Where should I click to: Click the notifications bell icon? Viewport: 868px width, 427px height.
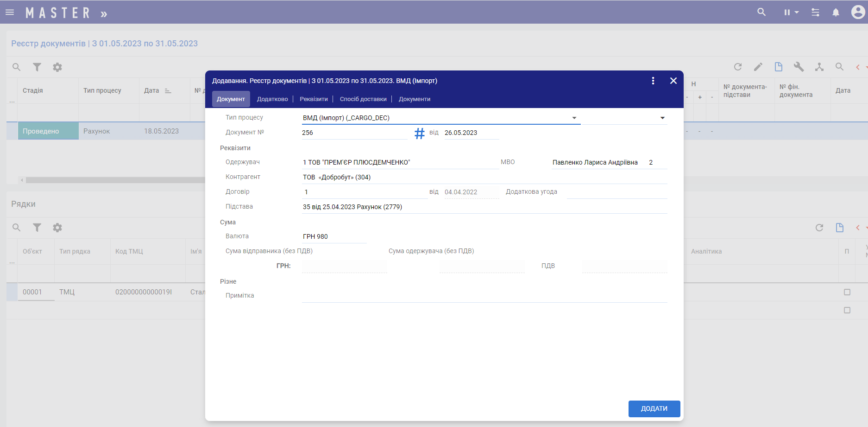point(836,13)
